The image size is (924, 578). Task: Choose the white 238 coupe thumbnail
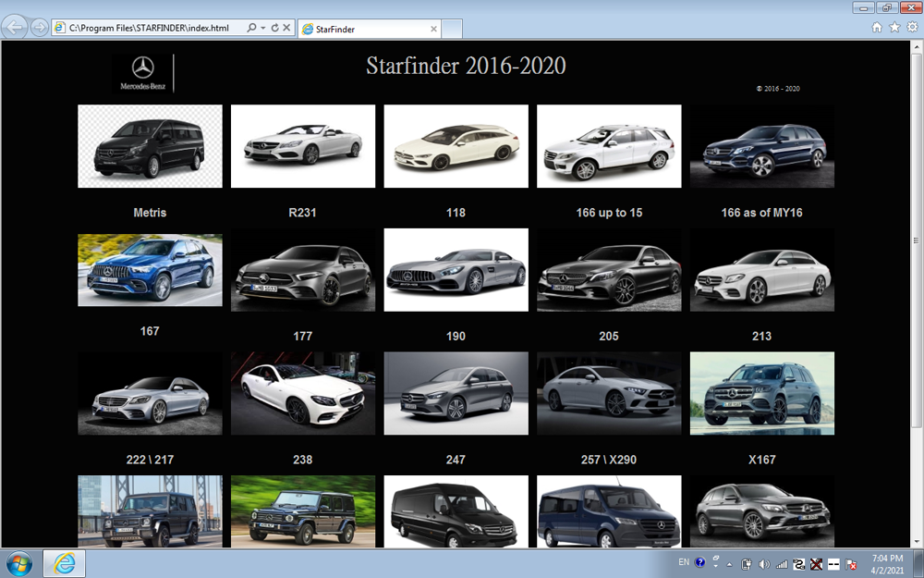point(303,393)
